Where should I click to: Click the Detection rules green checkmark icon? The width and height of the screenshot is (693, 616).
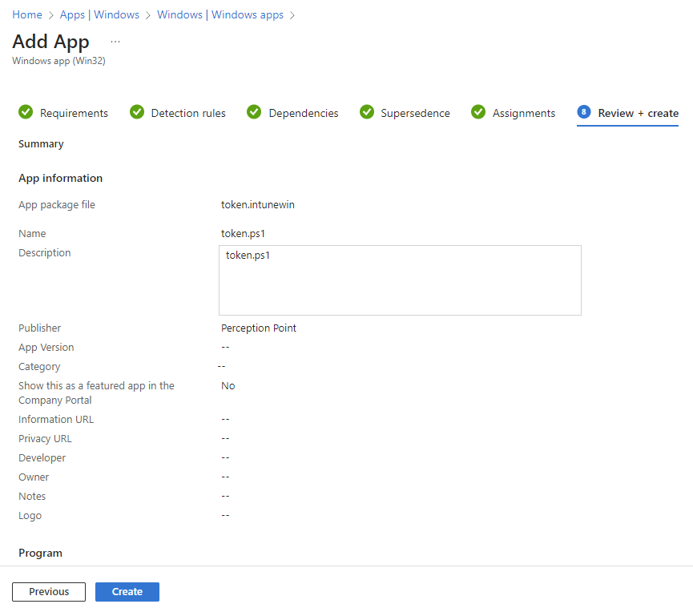(137, 112)
